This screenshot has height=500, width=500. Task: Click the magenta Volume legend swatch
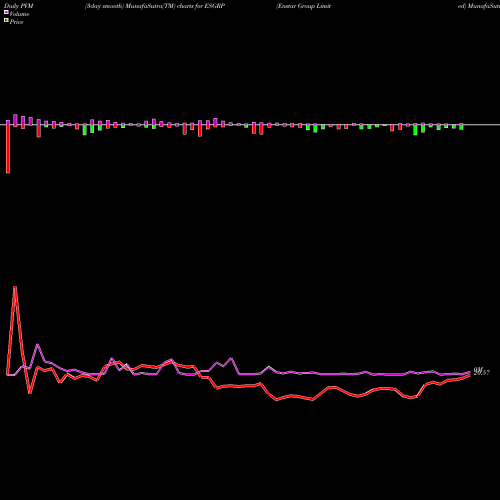[x=6, y=12]
